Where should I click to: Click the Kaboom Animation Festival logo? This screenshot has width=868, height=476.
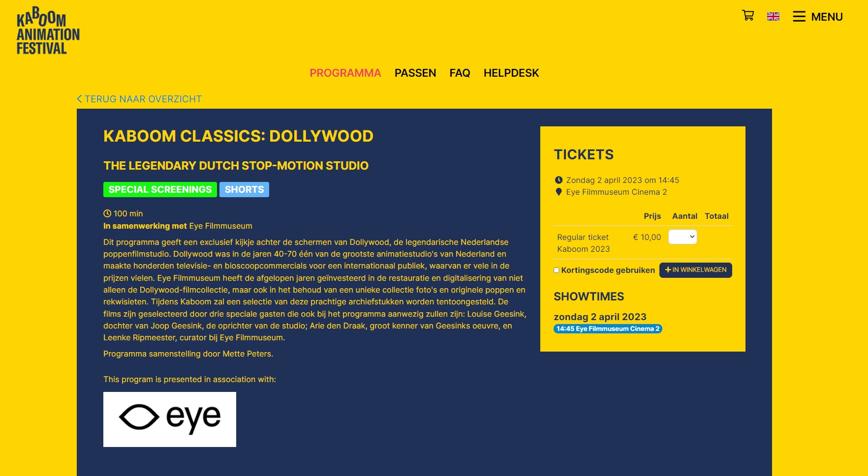[48, 30]
